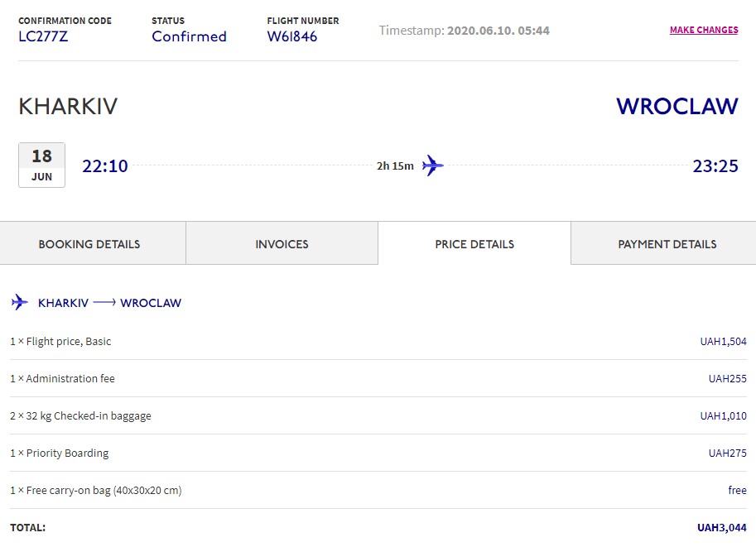The image size is (756, 547).
Task: Open the Make Changes link
Action: [704, 30]
